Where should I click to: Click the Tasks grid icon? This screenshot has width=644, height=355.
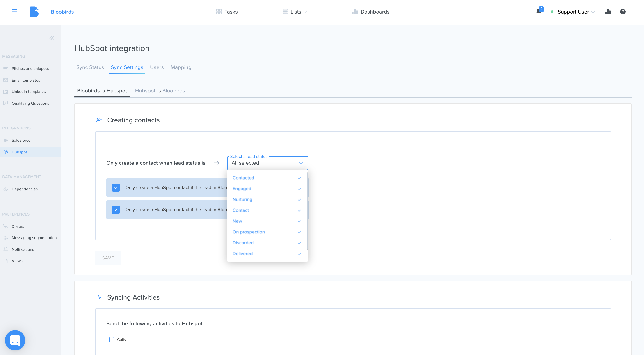(x=219, y=12)
